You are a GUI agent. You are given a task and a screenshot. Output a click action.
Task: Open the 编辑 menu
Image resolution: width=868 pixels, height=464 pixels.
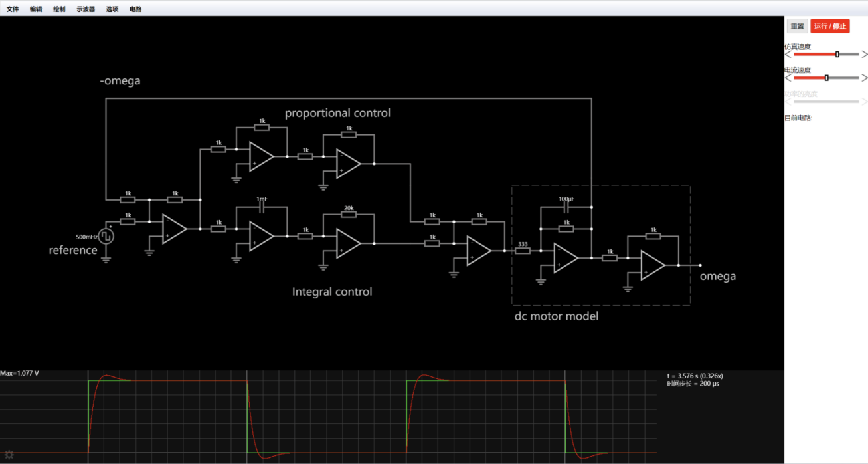(x=36, y=9)
